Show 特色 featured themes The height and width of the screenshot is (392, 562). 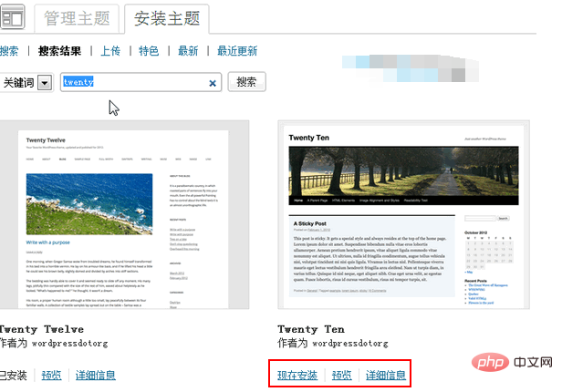coord(149,51)
